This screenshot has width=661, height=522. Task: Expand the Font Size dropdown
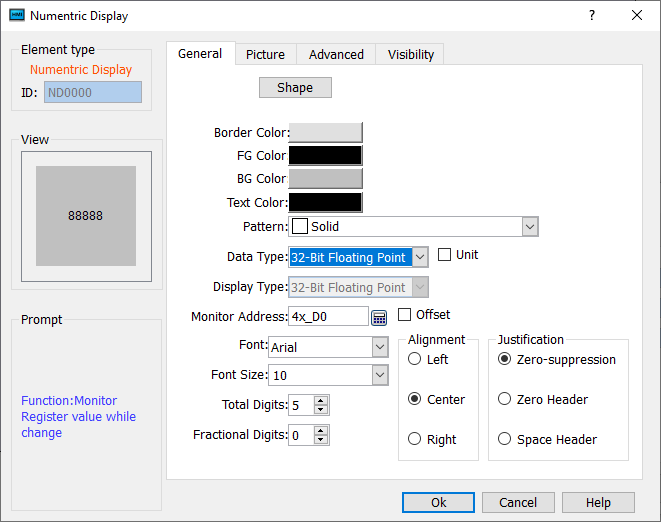click(x=379, y=375)
